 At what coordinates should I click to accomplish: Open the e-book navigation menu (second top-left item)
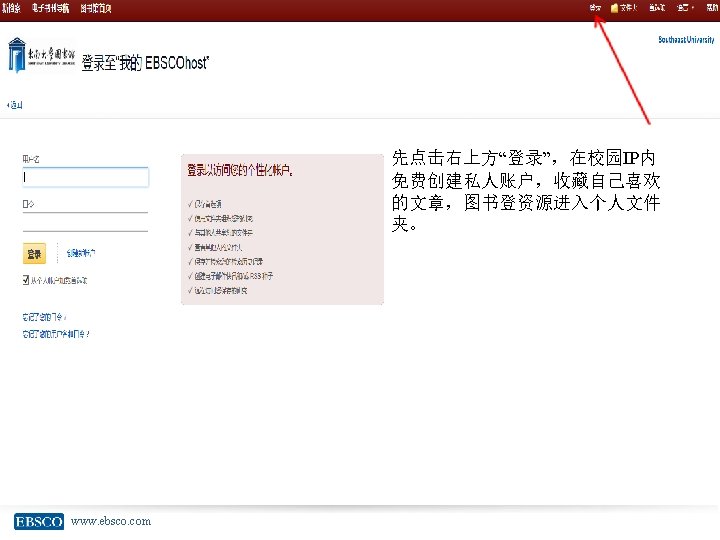click(x=51, y=8)
